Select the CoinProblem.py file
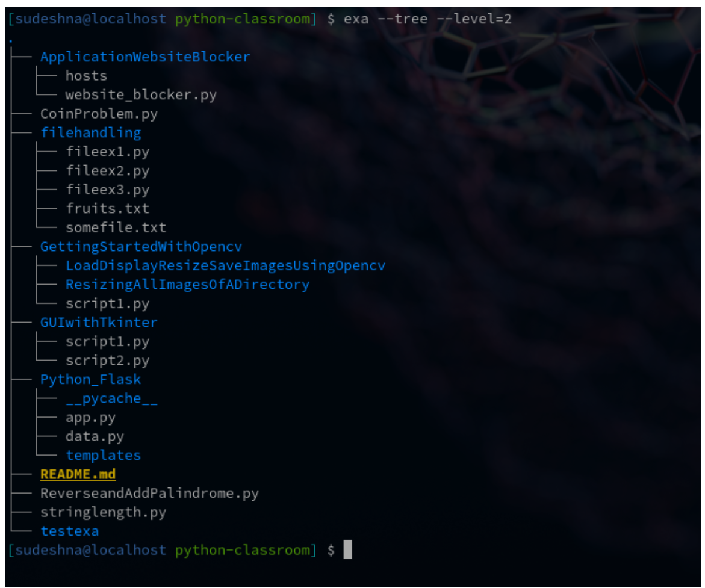This screenshot has width=705, height=588. pos(99,114)
